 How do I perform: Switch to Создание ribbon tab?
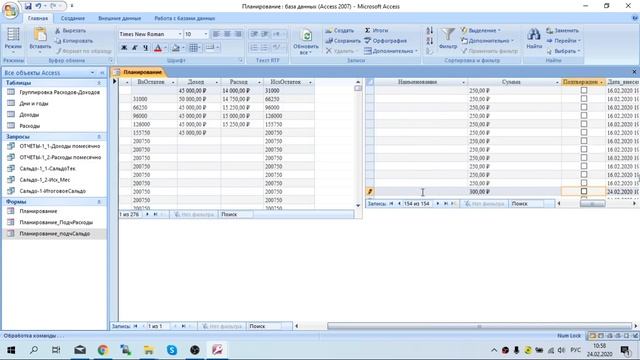(x=73, y=18)
